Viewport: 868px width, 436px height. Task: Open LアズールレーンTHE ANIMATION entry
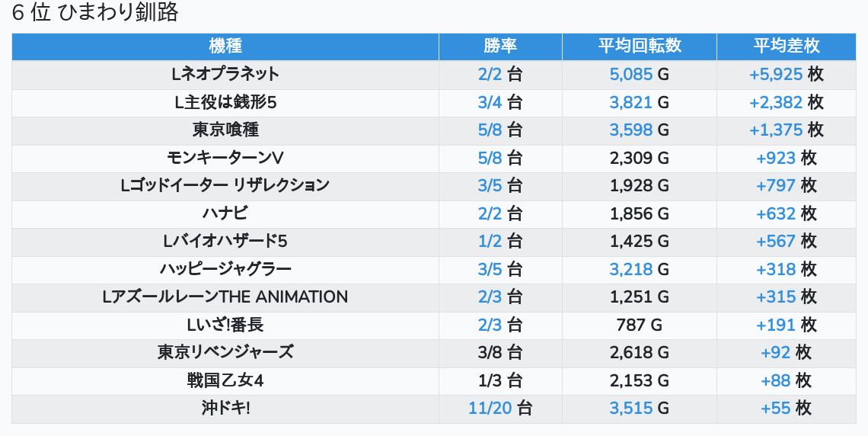click(x=225, y=297)
